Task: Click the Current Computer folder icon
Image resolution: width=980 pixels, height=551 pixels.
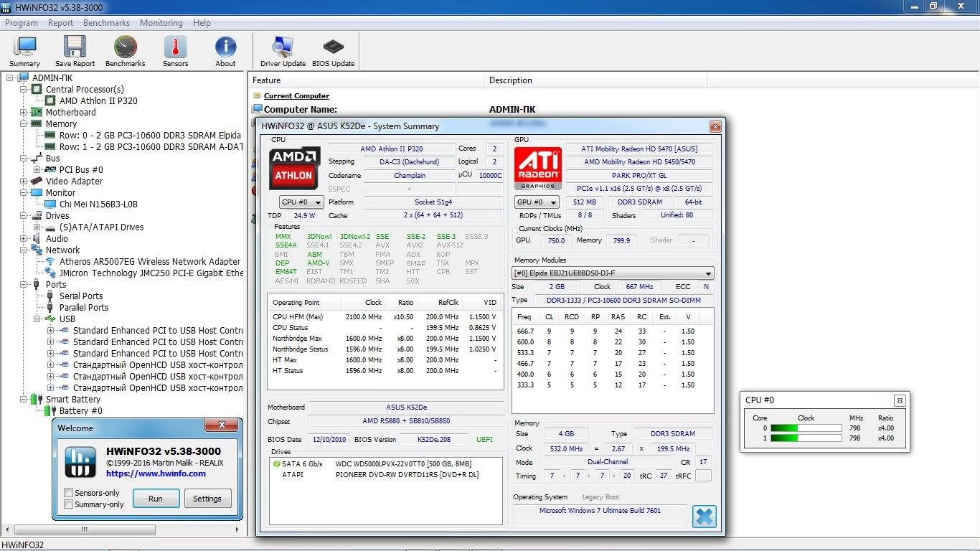Action: tap(257, 95)
